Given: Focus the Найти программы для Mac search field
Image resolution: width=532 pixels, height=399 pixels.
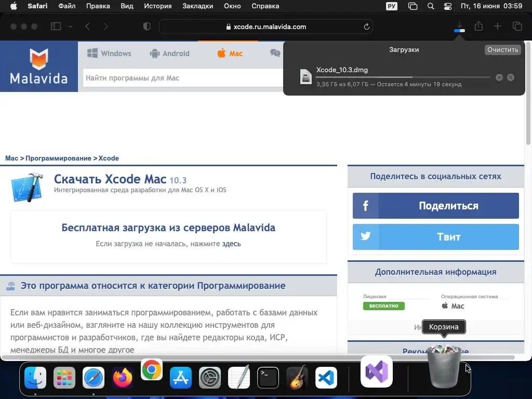Looking at the screenshot, I should point(183,78).
